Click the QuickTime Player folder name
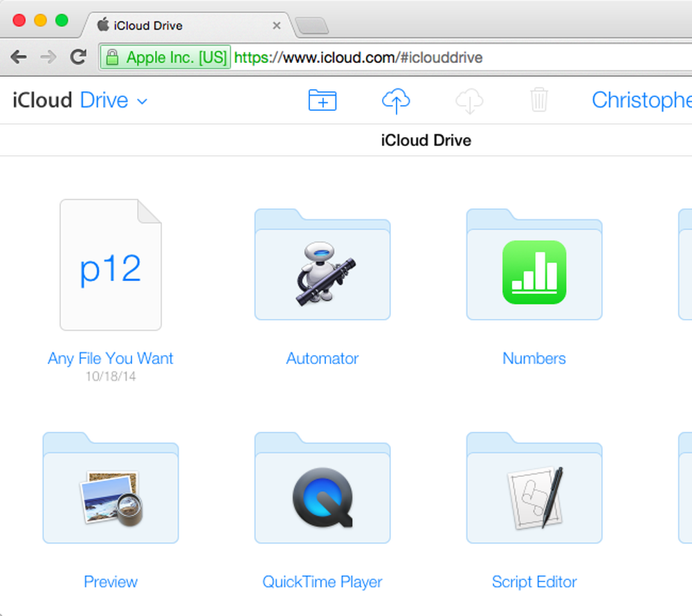692x616 pixels. (x=322, y=582)
